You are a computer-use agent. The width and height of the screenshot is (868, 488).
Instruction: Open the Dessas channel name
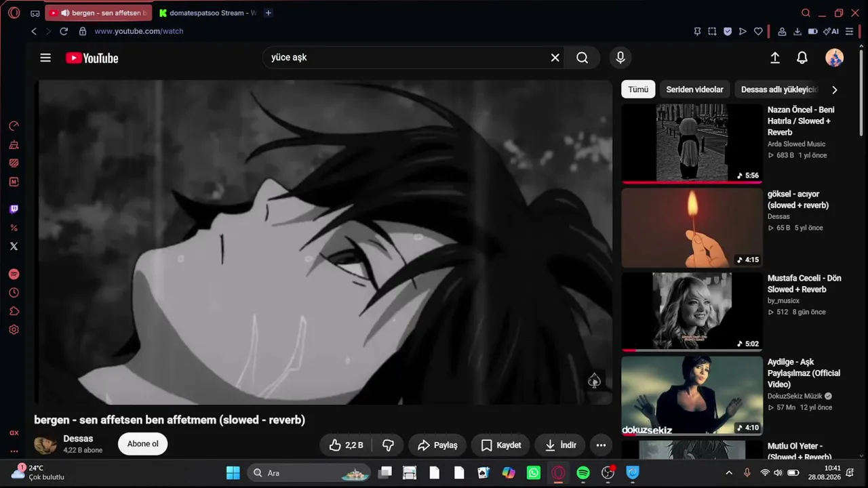[x=78, y=439]
